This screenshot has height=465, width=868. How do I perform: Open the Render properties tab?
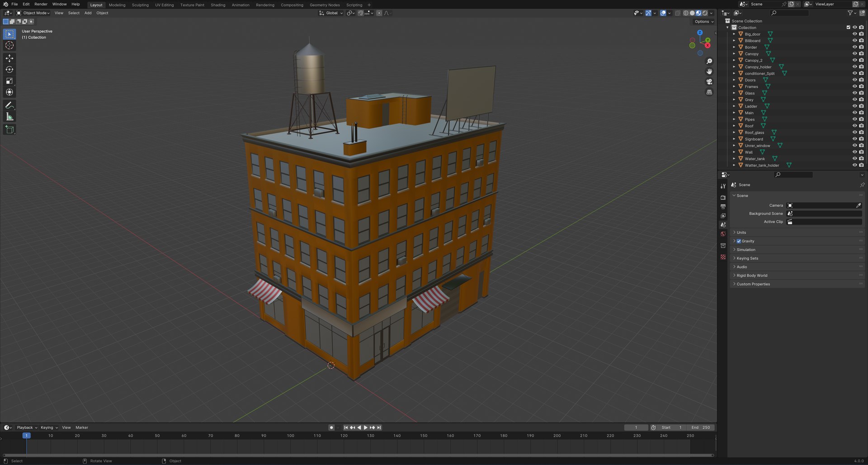[x=723, y=197]
